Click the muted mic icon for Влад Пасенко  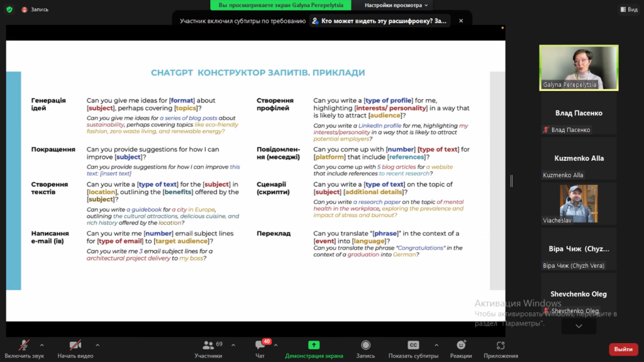pos(546,129)
